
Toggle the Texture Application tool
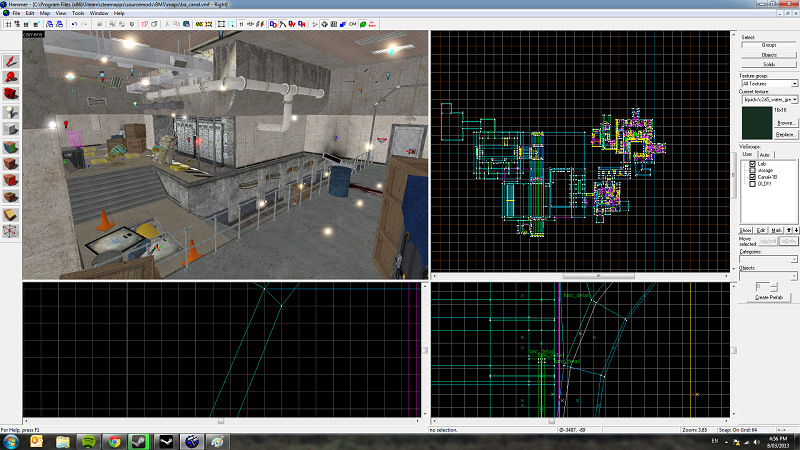pyautogui.click(x=11, y=147)
